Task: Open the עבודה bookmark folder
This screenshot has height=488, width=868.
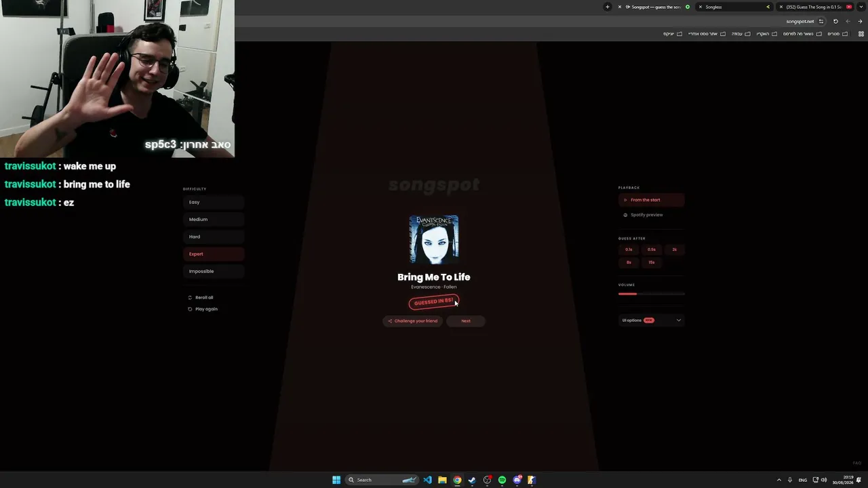Action: point(740,34)
